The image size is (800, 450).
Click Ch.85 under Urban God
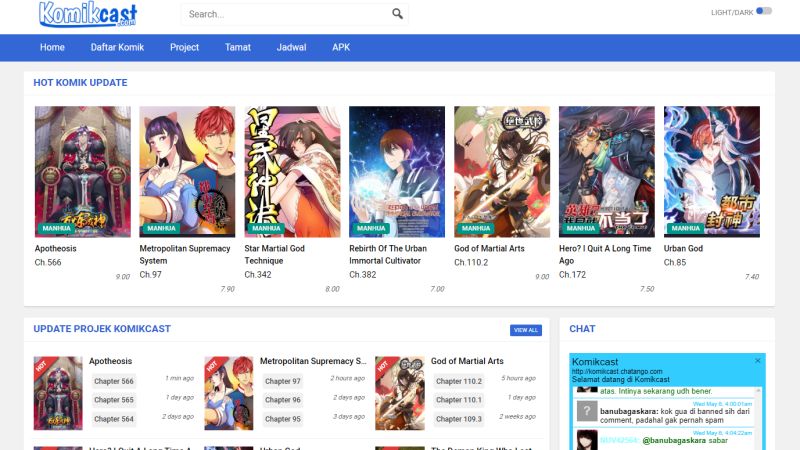[675, 262]
